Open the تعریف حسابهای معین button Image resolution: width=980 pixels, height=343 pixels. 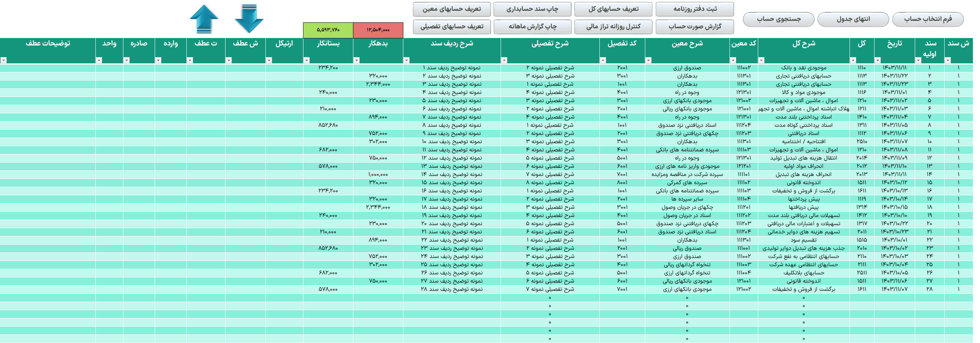pos(451,9)
